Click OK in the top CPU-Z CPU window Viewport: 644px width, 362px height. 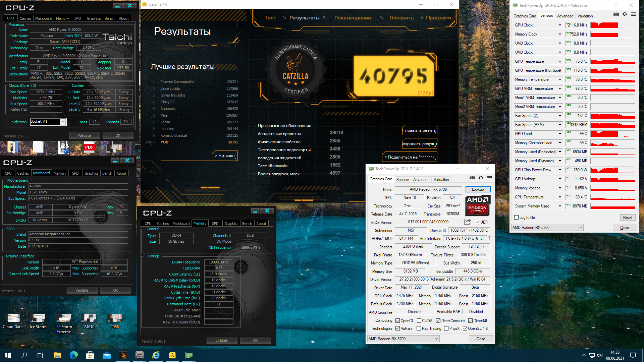click(118, 135)
